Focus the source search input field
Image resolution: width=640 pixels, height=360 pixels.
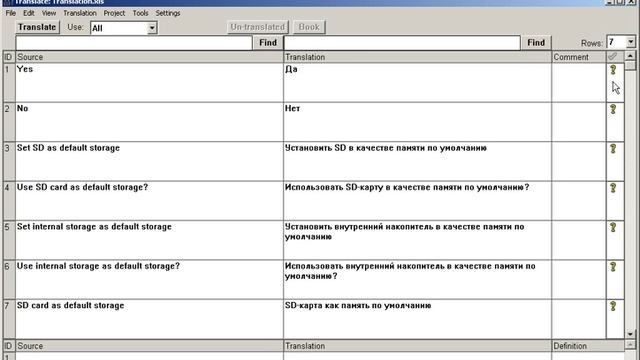[x=134, y=42]
